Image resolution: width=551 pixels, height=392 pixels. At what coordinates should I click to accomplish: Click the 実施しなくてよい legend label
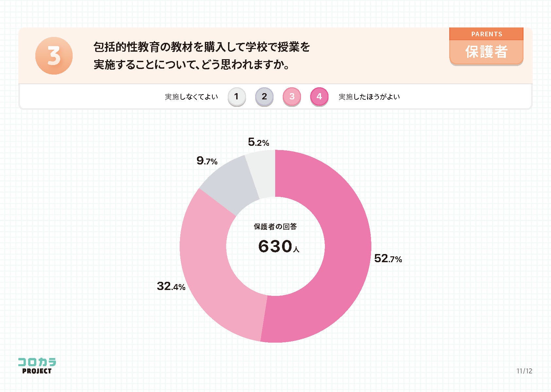[x=191, y=97]
